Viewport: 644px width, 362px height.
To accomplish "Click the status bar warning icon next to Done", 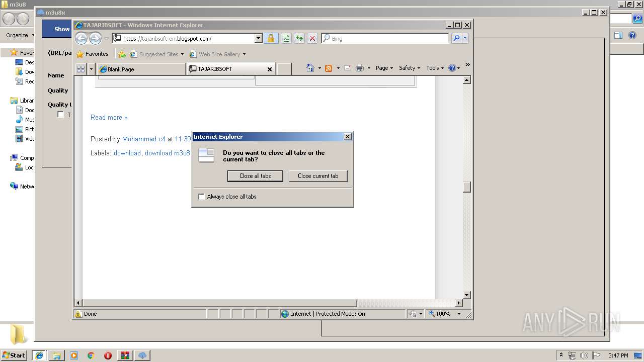I will click(78, 314).
